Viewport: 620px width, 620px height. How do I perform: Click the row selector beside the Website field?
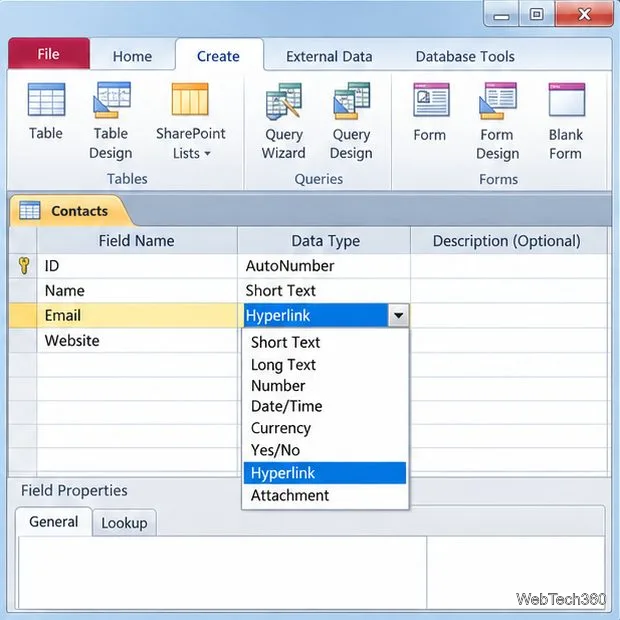tap(23, 340)
